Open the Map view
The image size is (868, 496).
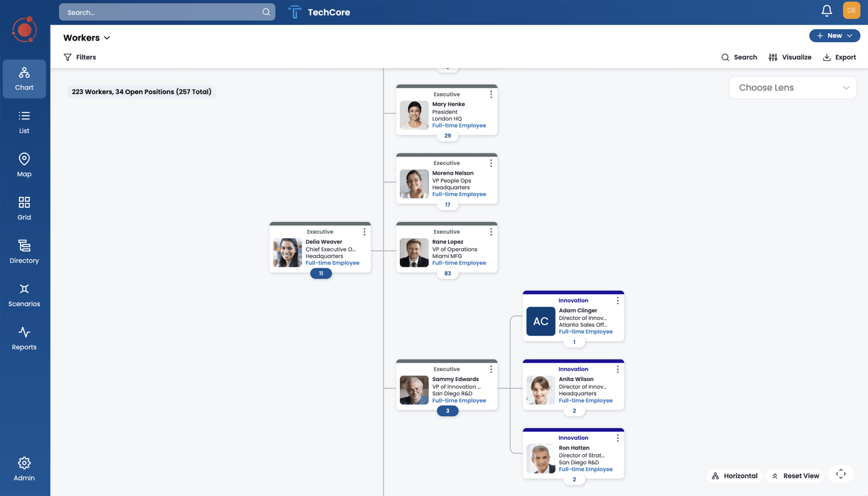click(x=24, y=165)
